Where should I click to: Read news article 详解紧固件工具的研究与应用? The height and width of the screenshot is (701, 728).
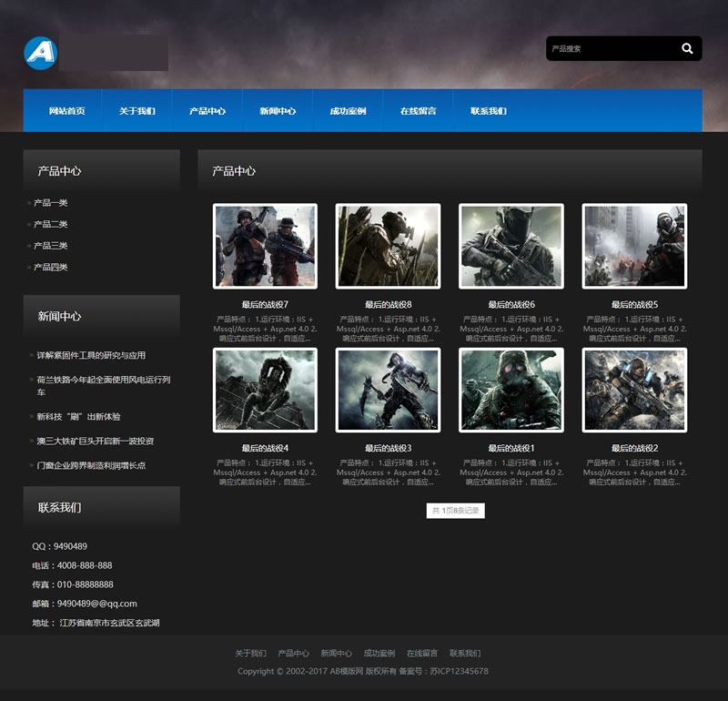pos(91,355)
